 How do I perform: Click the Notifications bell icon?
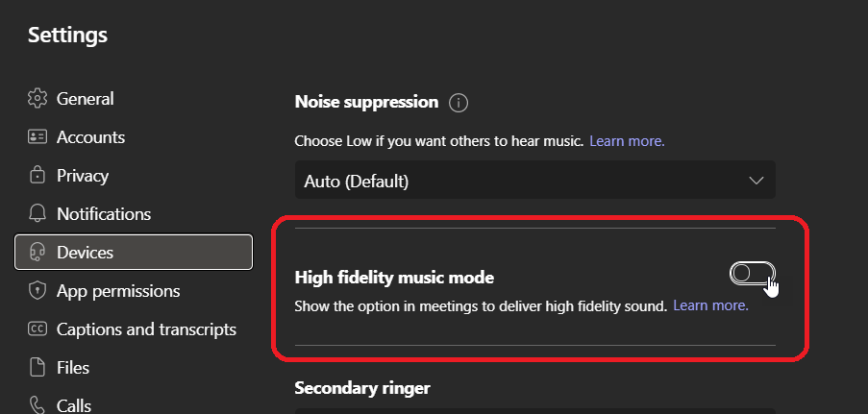pos(37,214)
